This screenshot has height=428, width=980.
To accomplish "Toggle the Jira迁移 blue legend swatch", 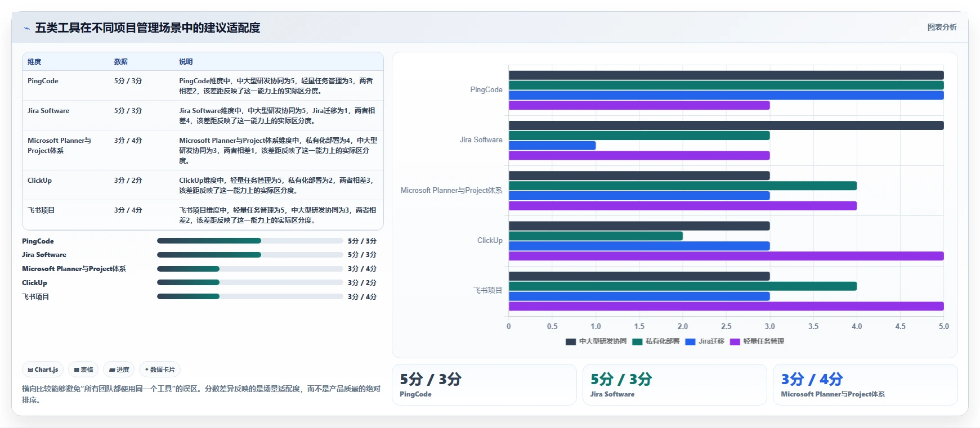I will [x=690, y=341].
